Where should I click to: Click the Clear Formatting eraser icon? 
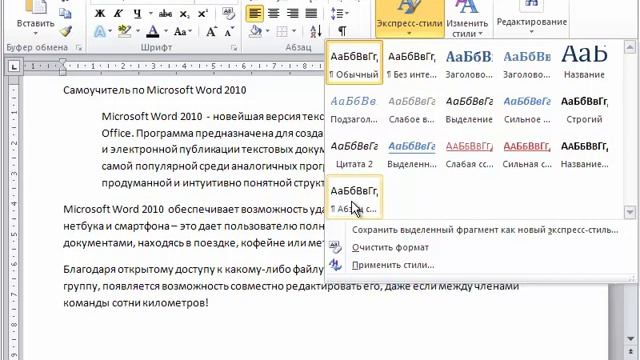click(229, 14)
